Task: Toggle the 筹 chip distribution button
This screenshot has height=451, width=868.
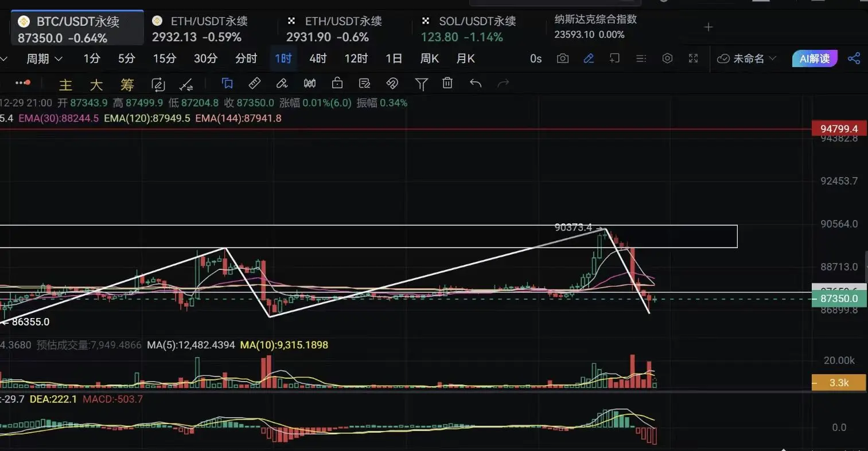Action: (x=127, y=85)
